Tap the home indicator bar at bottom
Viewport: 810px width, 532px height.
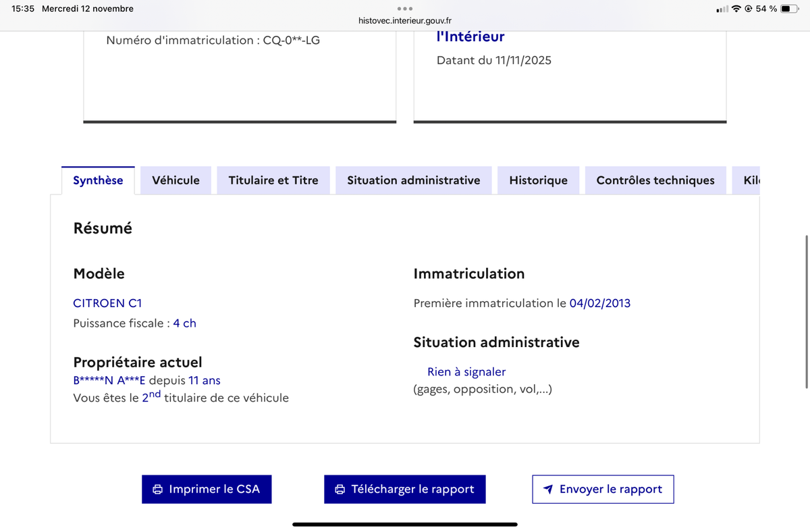[x=405, y=525]
